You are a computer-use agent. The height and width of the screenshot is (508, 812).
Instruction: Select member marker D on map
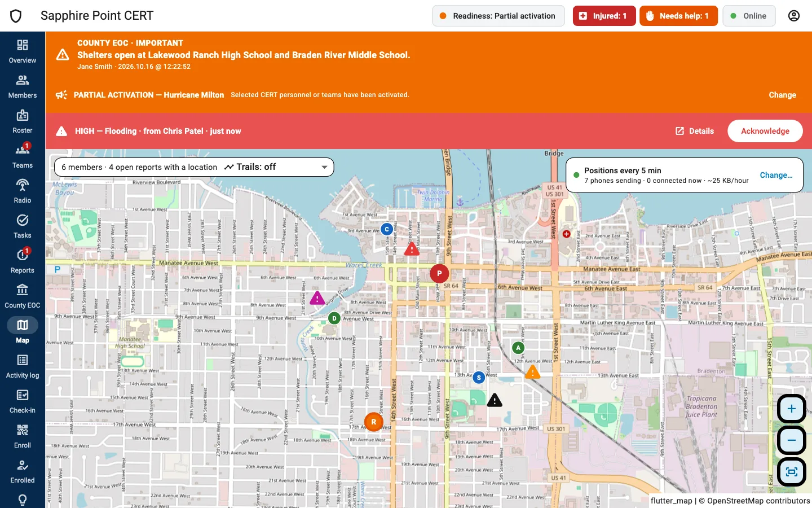(334, 318)
